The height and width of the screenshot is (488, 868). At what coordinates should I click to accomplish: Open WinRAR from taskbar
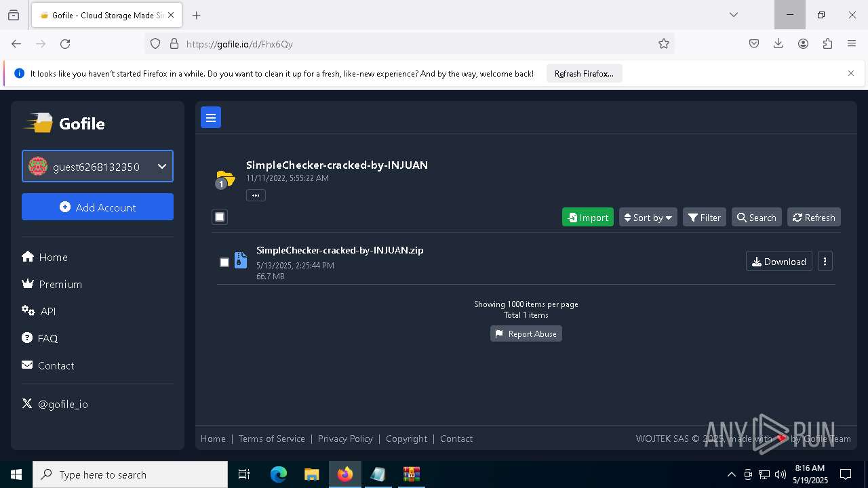[412, 474]
